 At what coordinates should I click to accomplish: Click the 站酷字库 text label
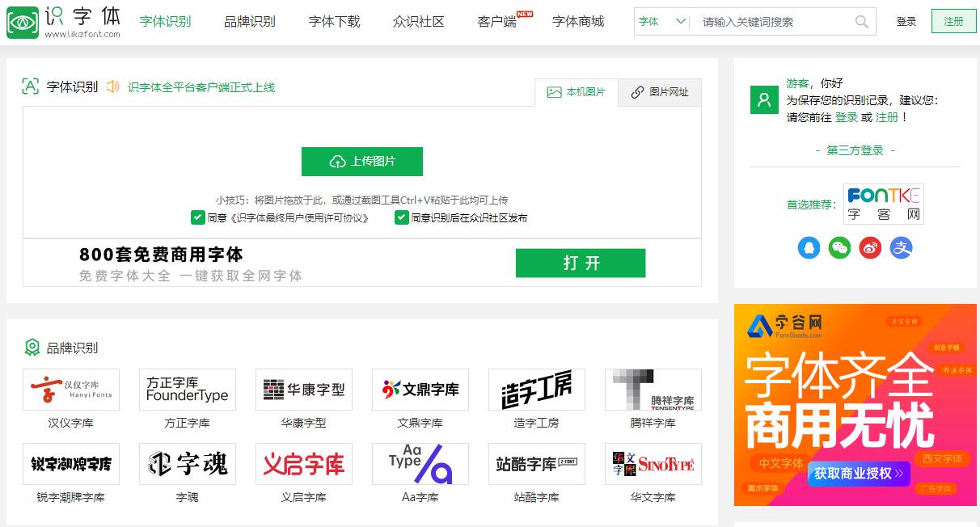coord(537,497)
